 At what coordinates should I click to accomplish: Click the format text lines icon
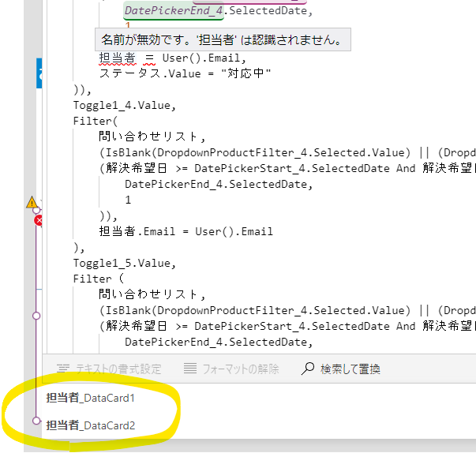(63, 369)
